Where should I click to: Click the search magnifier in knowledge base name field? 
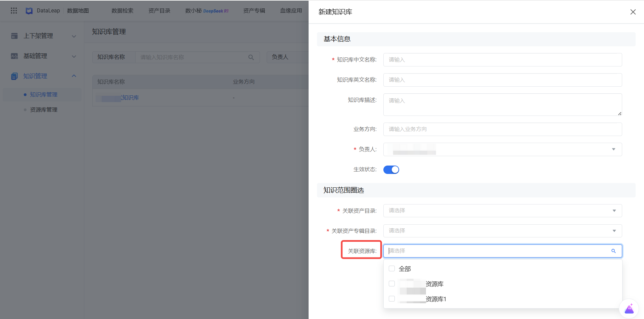point(251,57)
